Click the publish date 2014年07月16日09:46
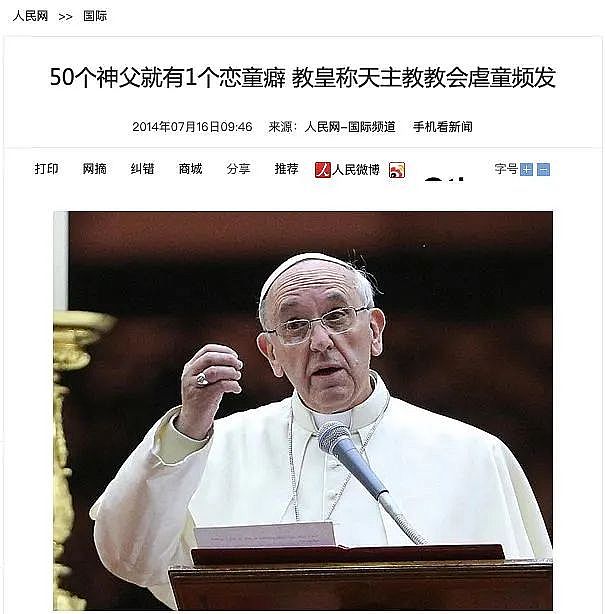Image resolution: width=605 pixels, height=614 pixels. tap(192, 127)
